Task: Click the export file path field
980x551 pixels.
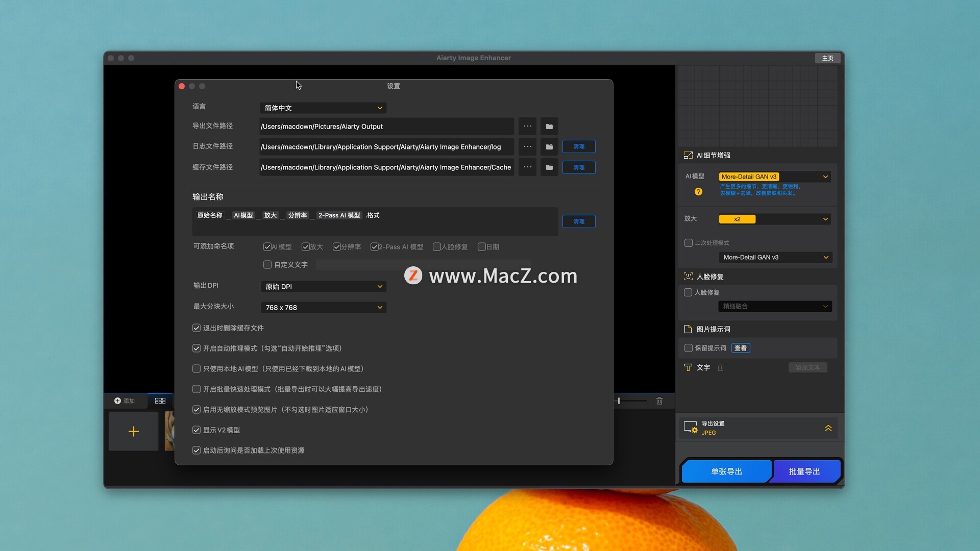Action: click(386, 127)
